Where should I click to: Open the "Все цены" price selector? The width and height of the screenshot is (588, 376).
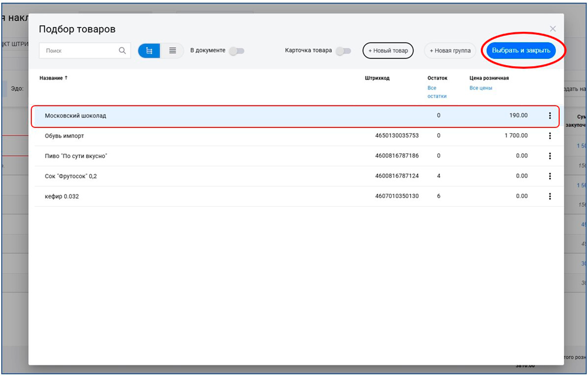point(480,88)
